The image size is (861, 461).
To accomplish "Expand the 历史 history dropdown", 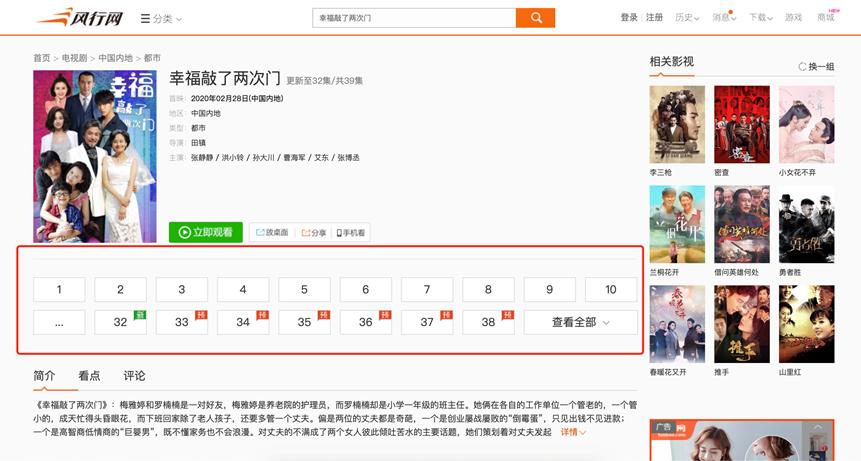I will click(688, 18).
